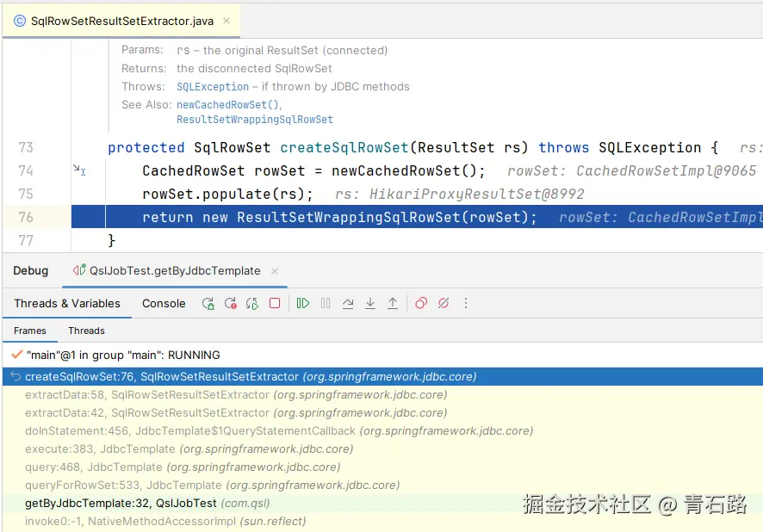The width and height of the screenshot is (763, 532).
Task: Select the Threads sub-tab
Action: tap(87, 331)
